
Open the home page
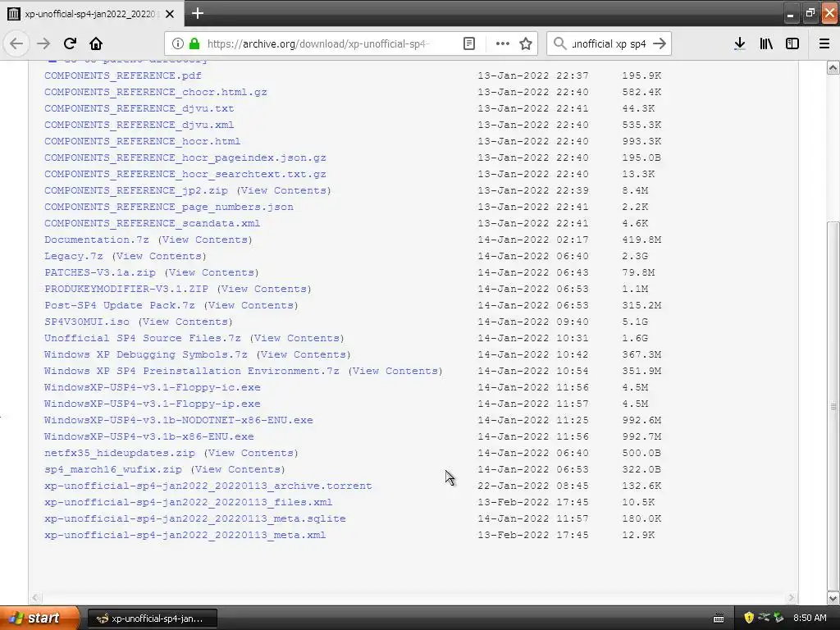(x=96, y=43)
